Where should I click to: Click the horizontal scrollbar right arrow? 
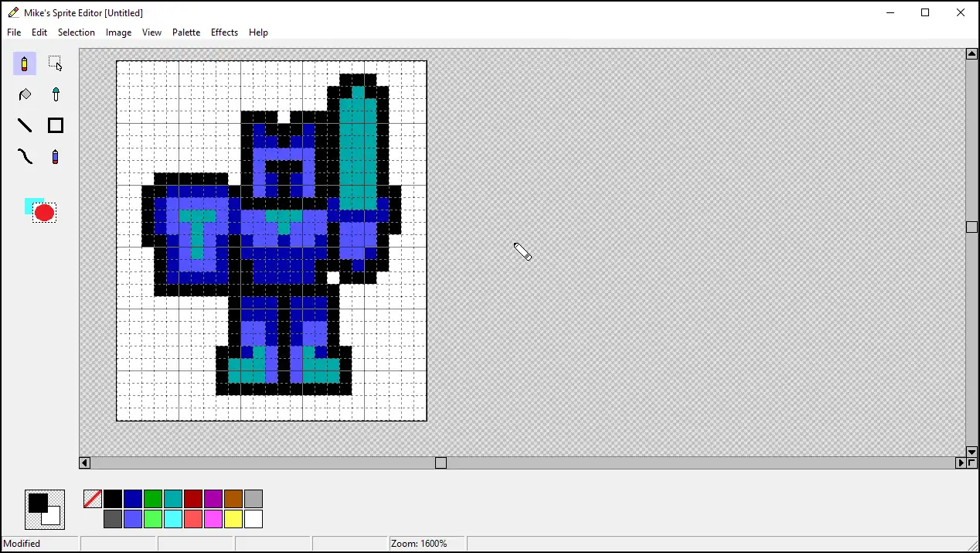[x=961, y=463]
